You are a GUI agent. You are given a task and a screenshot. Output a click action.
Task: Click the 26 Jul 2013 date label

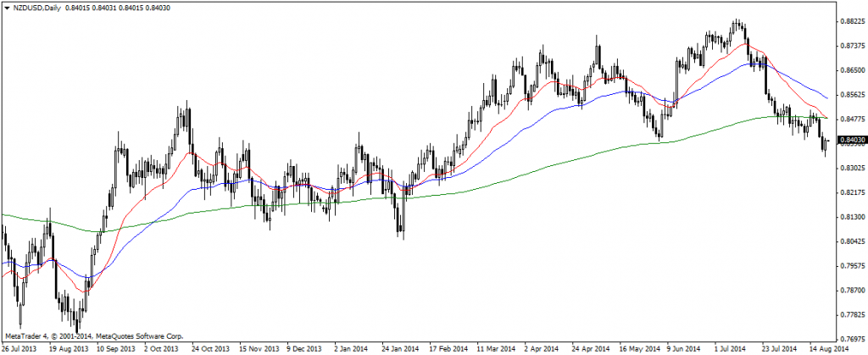point(19,348)
